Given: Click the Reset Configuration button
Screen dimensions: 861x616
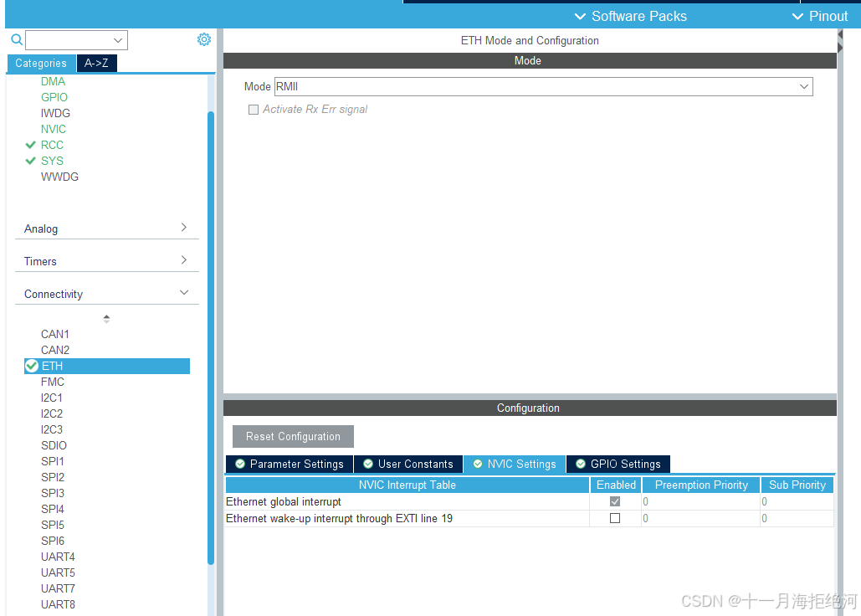Looking at the screenshot, I should tap(293, 436).
